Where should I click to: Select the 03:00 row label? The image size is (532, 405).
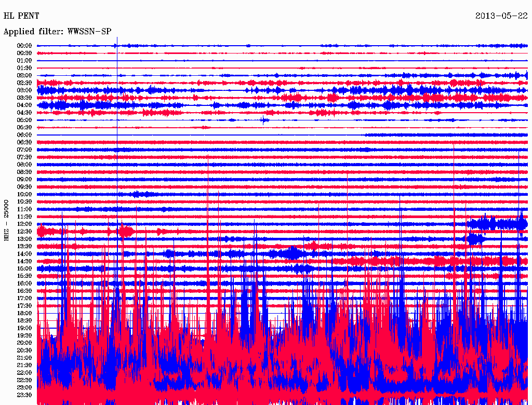pyautogui.click(x=24, y=90)
